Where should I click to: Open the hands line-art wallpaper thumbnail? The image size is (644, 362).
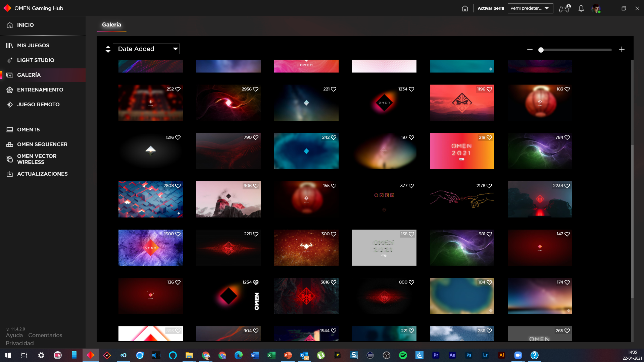click(x=462, y=199)
